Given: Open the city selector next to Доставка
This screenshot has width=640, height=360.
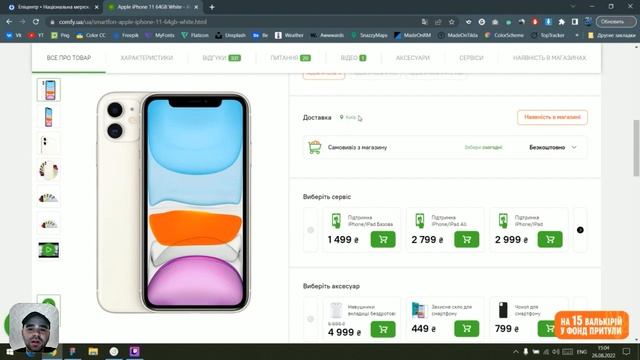Looking at the screenshot, I should click(x=348, y=117).
